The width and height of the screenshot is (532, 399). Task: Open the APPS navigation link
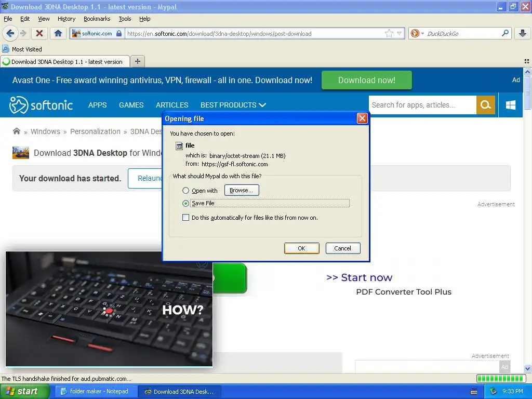(97, 105)
